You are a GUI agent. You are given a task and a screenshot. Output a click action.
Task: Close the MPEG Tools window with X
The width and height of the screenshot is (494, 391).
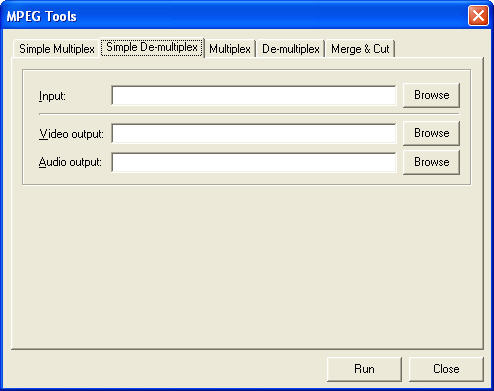pos(478,16)
